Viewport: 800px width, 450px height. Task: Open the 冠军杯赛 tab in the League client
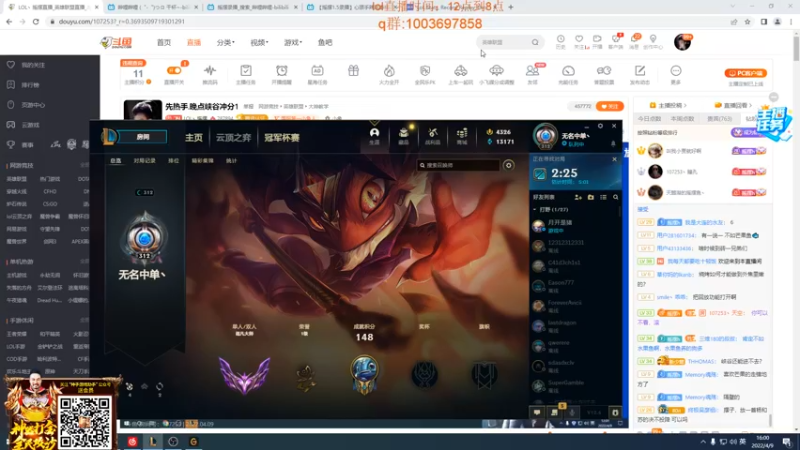pyautogui.click(x=282, y=138)
